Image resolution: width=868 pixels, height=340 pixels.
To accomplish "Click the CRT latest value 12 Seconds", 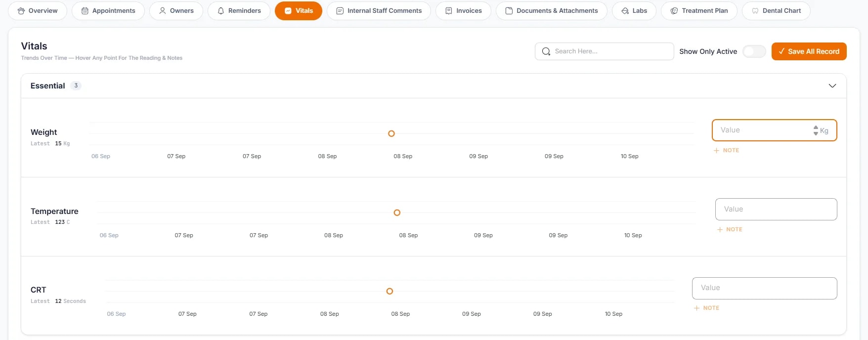I will [70, 301].
